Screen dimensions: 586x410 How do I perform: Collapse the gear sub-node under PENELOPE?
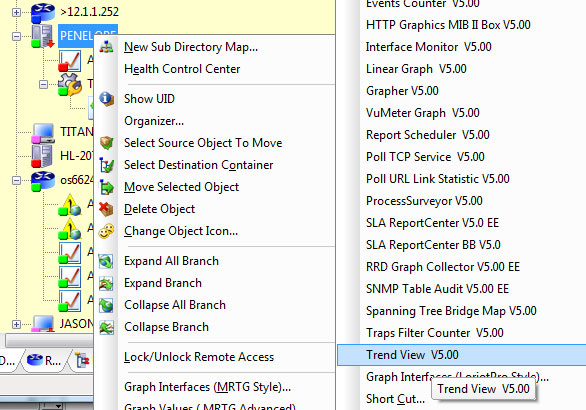click(43, 84)
